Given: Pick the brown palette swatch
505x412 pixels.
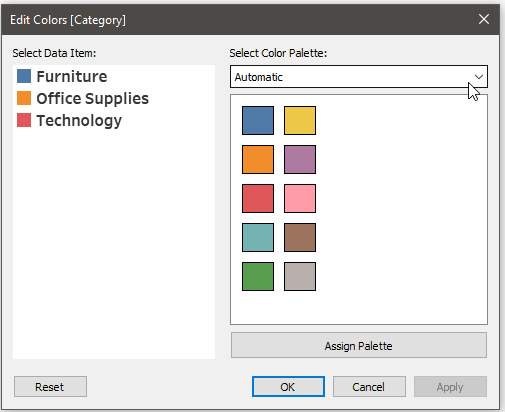Looking at the screenshot, I should [300, 237].
